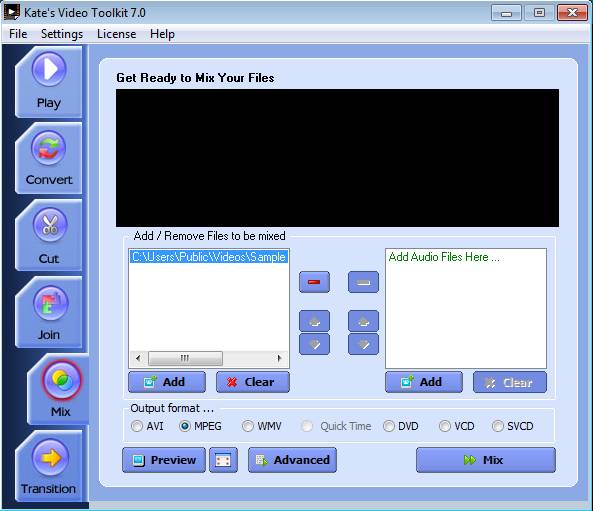Pick DVD output format
Viewport: 593px width, 511px height.
pos(401,426)
